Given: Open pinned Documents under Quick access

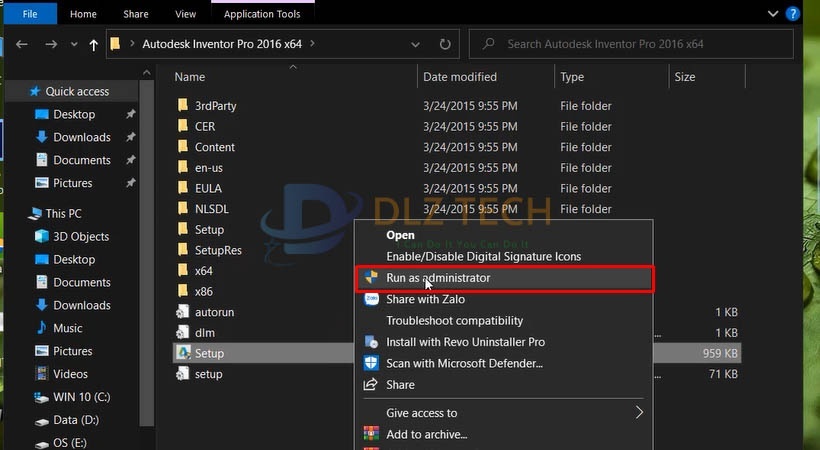Looking at the screenshot, I should point(82,160).
